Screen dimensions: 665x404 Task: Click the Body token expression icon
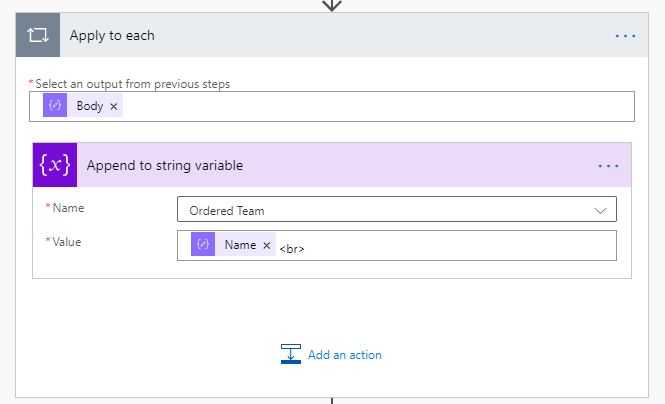[56, 106]
